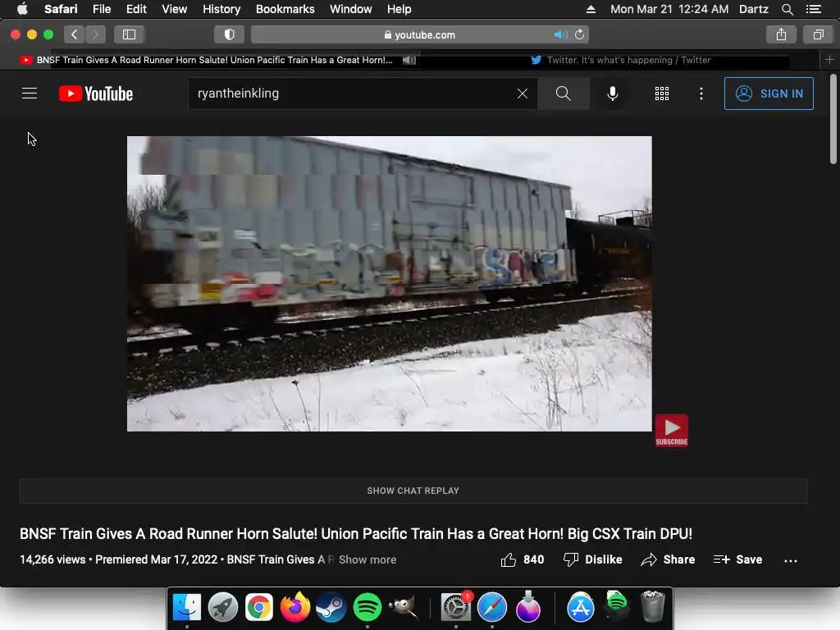The image size is (840, 630).
Task: Click the eject icon in menu bar
Action: (x=591, y=9)
